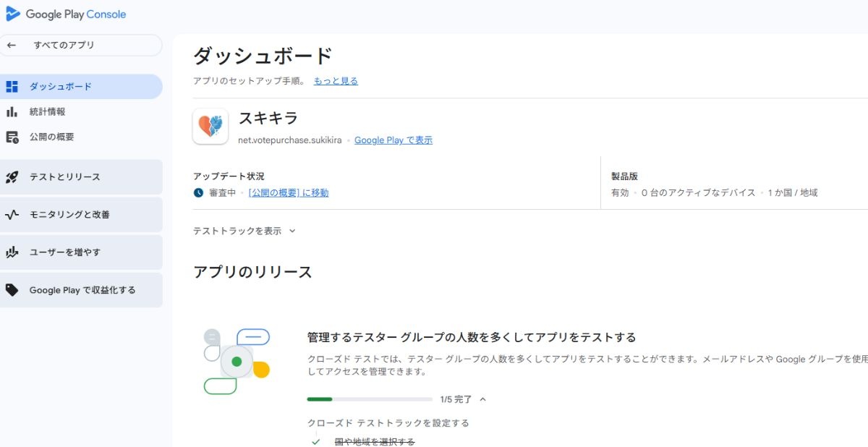Click the Google Play Console logo icon
Viewport: 868px width, 447px height.
click(x=12, y=14)
